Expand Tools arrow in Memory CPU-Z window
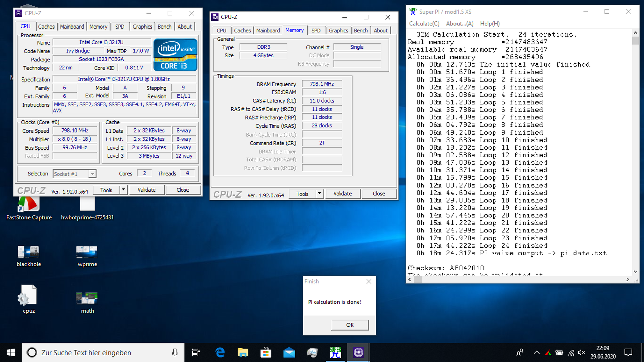The image size is (644, 362). (x=320, y=193)
